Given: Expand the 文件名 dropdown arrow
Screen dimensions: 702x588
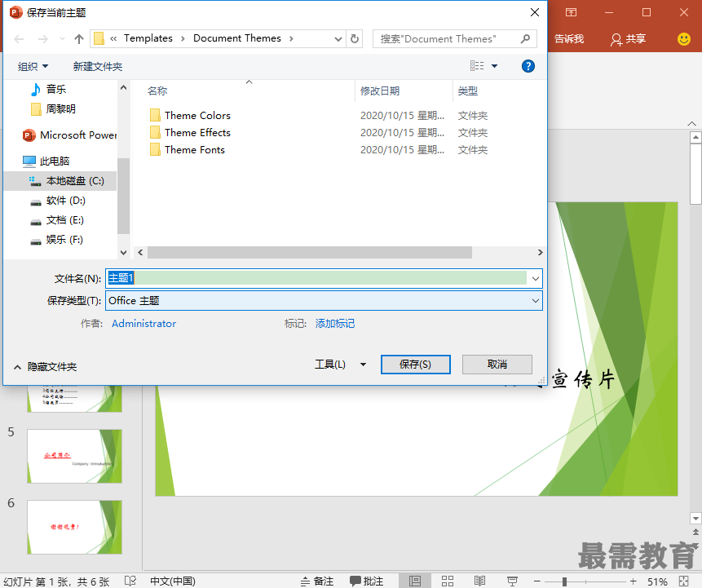Looking at the screenshot, I should (536, 279).
